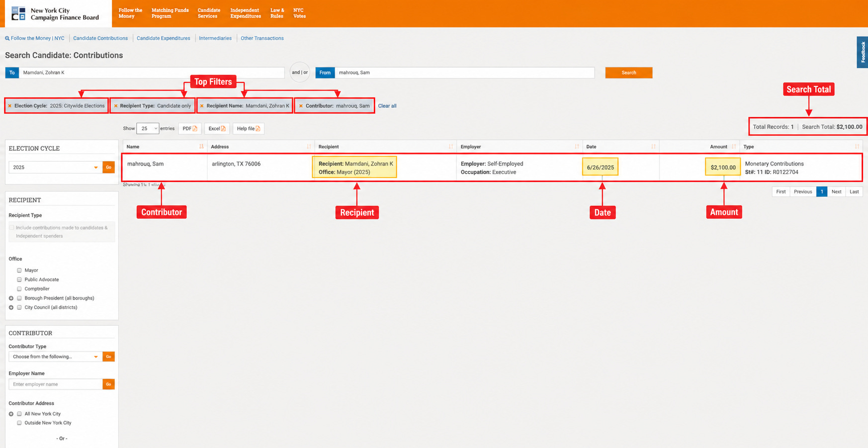Screen dimensions: 868x448
Task: Click the Employer Name input field
Action: [x=56, y=384]
